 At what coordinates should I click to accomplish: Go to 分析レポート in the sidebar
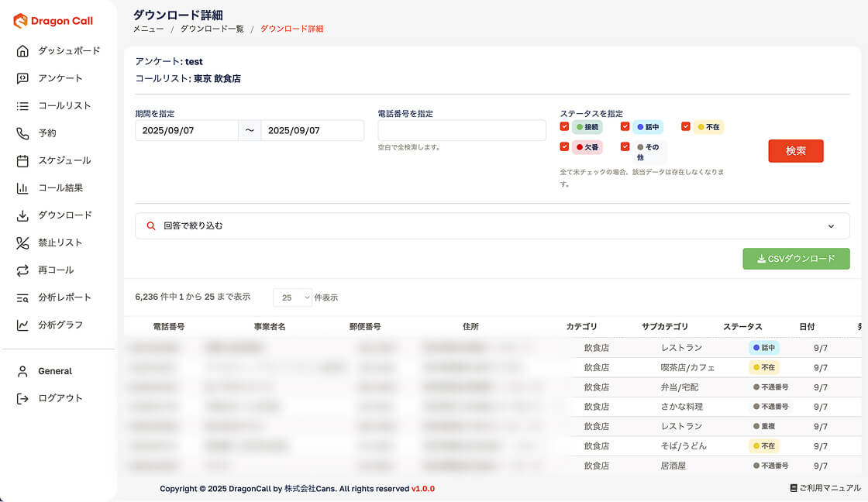coord(64,297)
